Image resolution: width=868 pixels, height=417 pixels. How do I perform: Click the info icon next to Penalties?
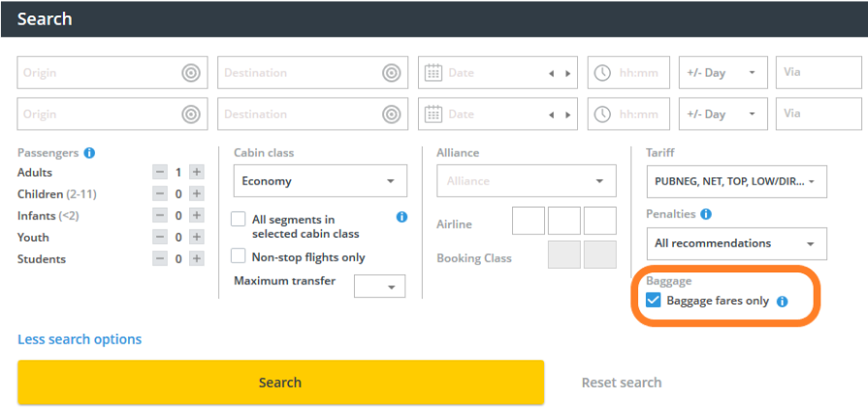click(x=706, y=214)
